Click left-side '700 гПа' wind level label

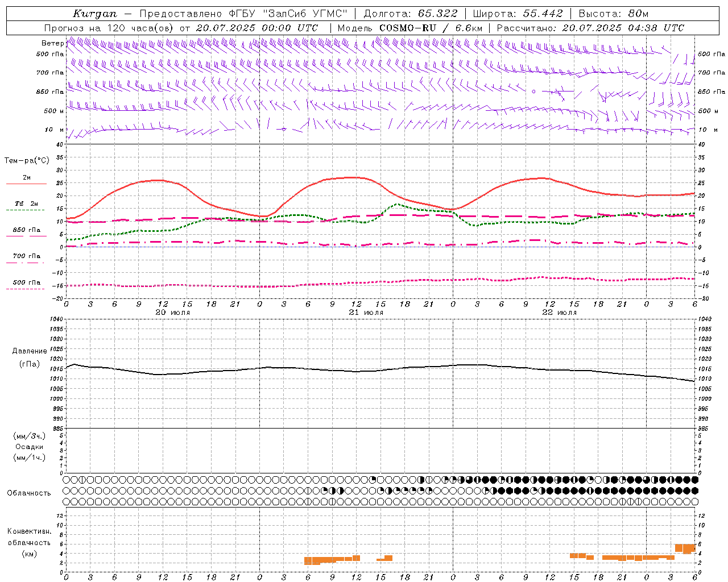click(x=50, y=73)
